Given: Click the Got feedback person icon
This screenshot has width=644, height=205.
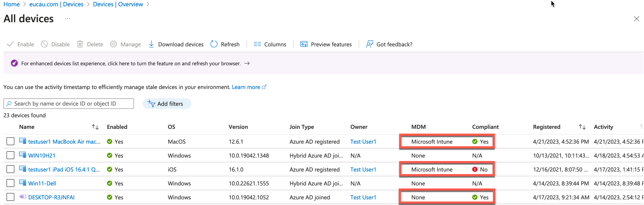Looking at the screenshot, I should pyautogui.click(x=369, y=44).
